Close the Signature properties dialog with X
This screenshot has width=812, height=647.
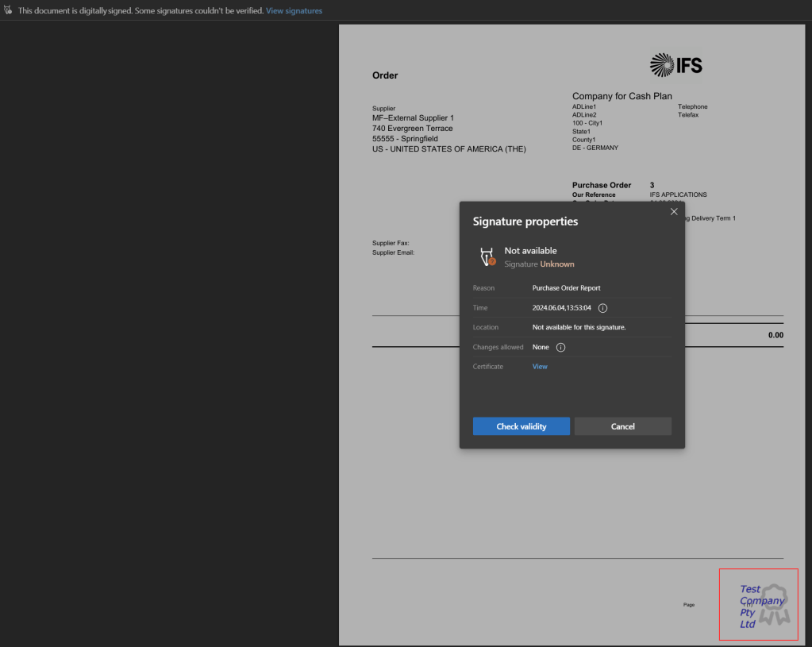coord(674,212)
